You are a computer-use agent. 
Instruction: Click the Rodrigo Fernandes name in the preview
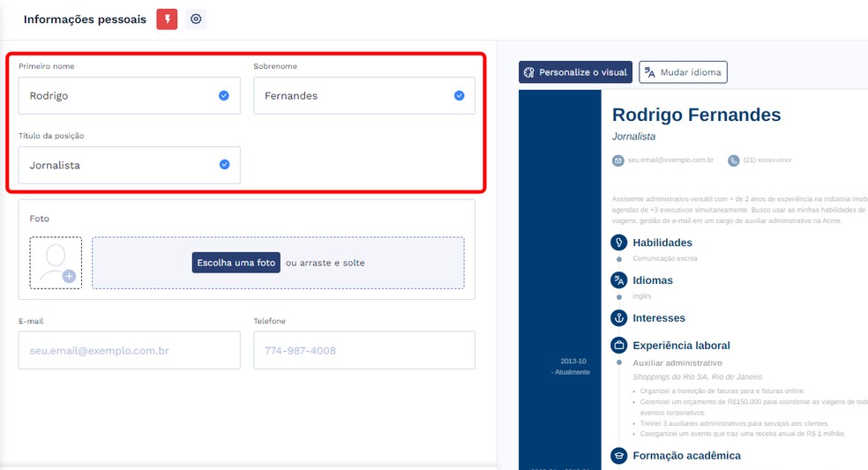click(696, 115)
